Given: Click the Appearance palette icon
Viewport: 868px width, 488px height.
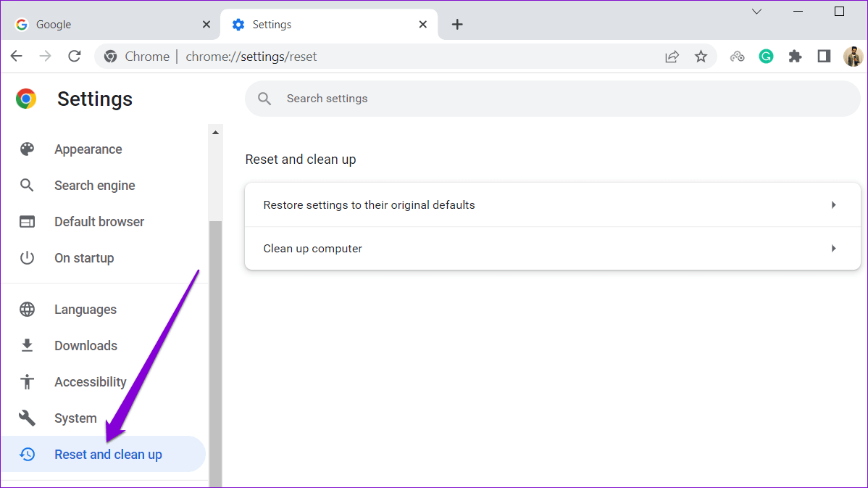Looking at the screenshot, I should click(x=27, y=149).
